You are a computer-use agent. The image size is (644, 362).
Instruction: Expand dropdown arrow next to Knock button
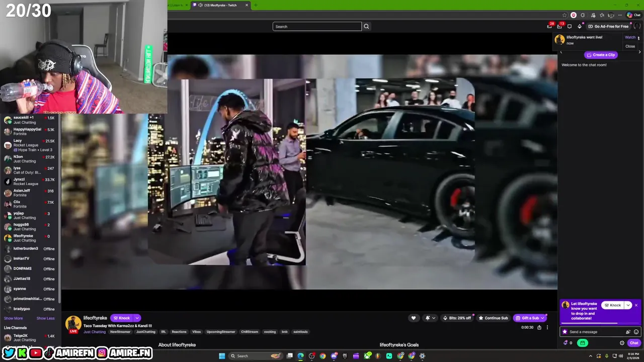point(137,318)
